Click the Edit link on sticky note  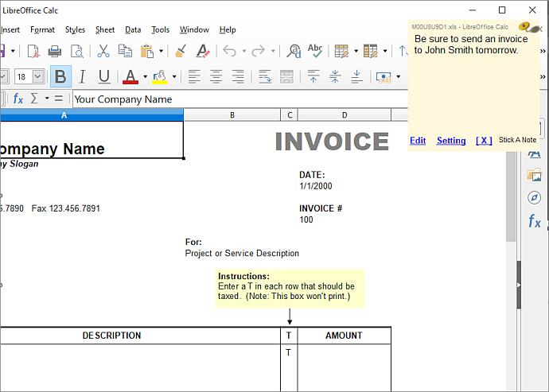[418, 141]
